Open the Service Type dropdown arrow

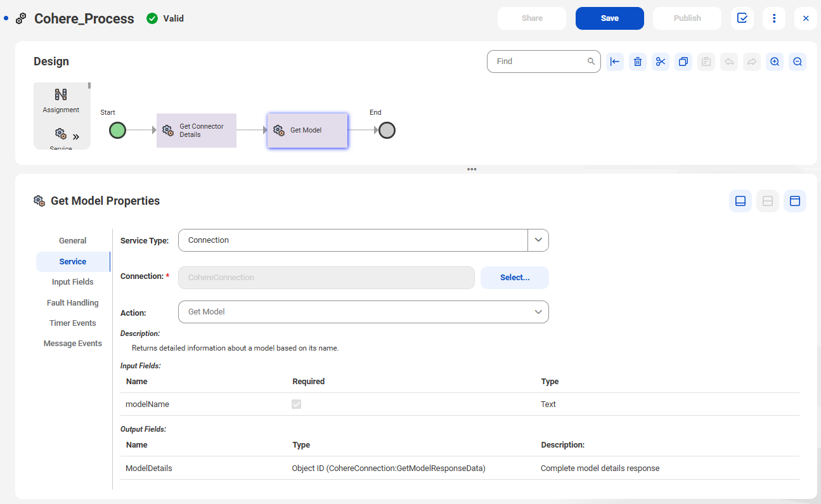tap(538, 240)
